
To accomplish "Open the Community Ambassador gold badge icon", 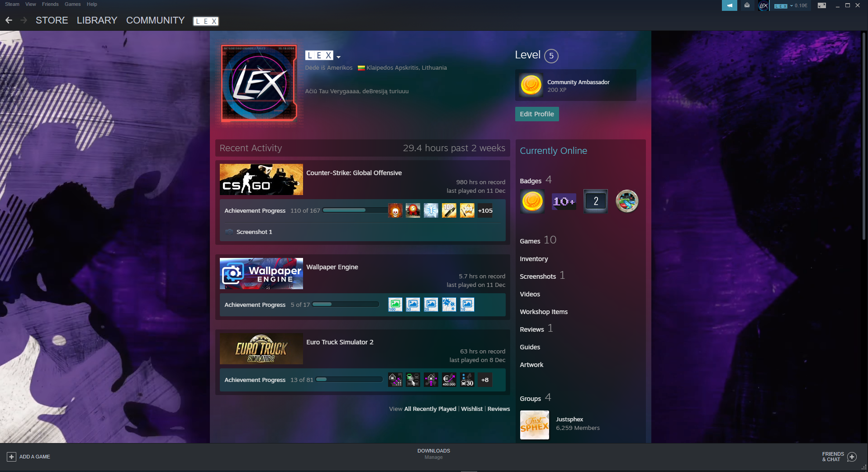I will click(531, 85).
